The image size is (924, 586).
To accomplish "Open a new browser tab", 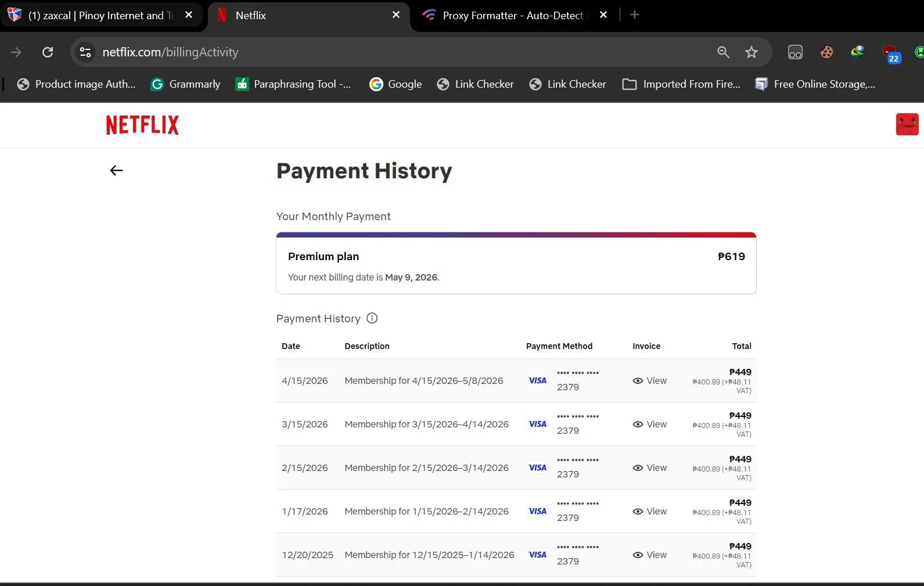I will click(635, 15).
